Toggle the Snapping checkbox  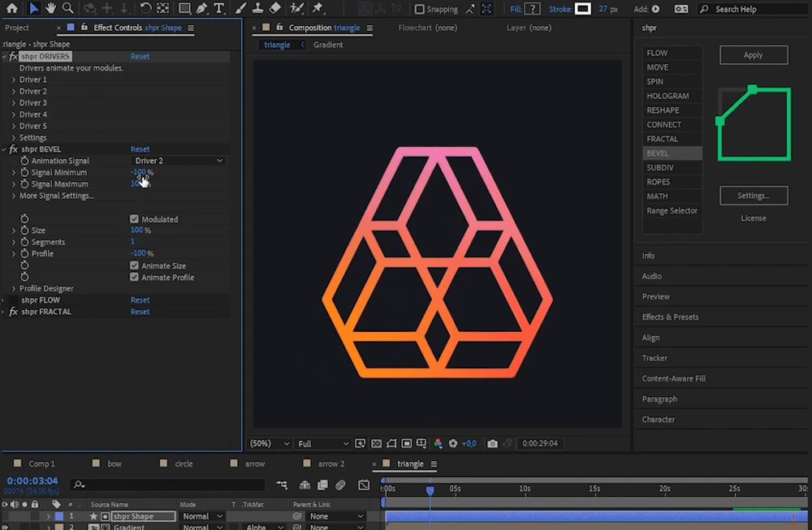coord(419,10)
